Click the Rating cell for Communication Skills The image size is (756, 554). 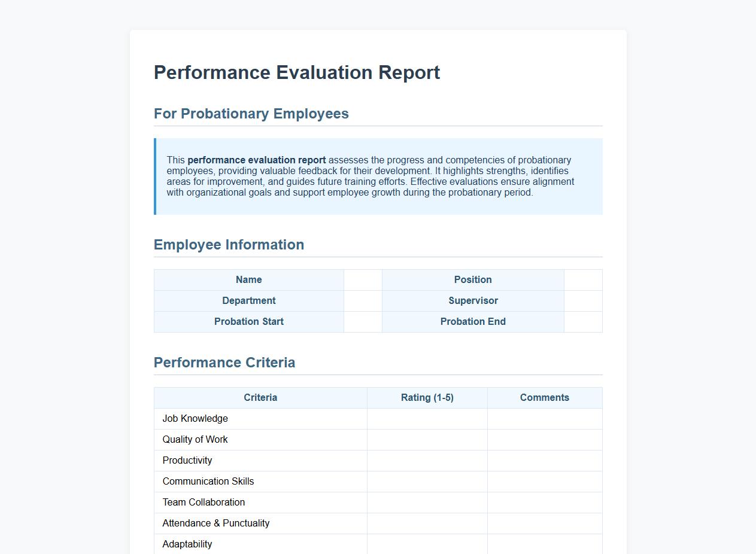(x=427, y=481)
